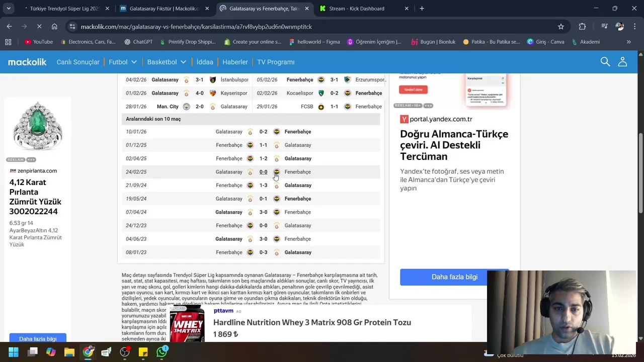The height and width of the screenshot is (362, 644).
Task: Open the 4-0 Galatasaray vs Kayserispor score
Action: pyautogui.click(x=199, y=93)
